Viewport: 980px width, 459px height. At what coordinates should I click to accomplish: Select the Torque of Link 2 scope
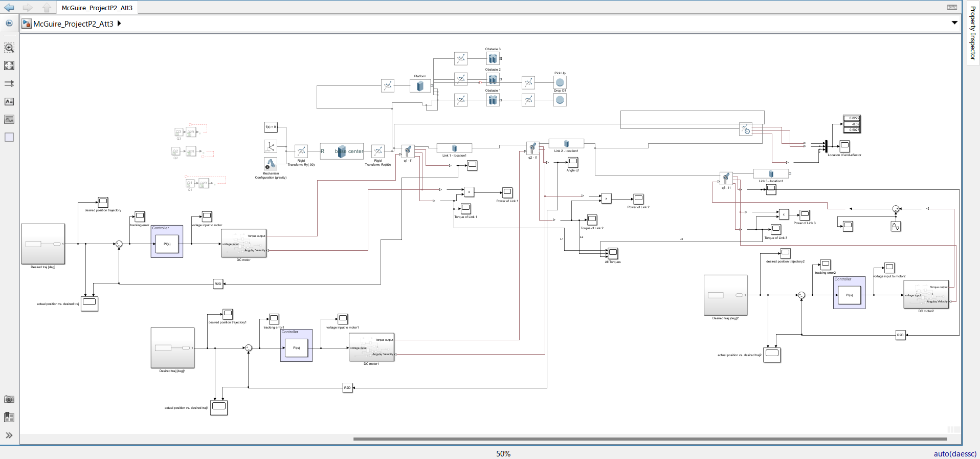(x=592, y=220)
